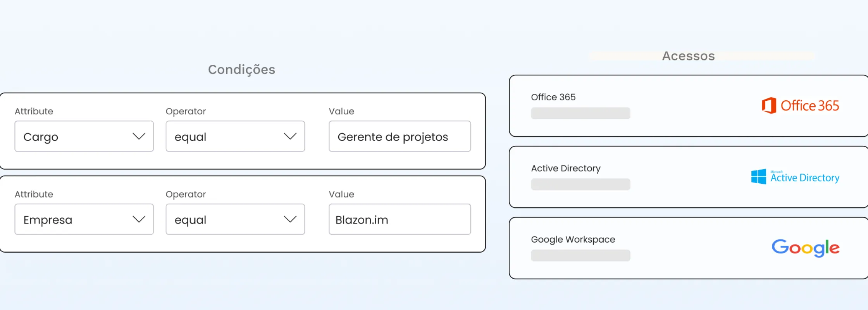Click chevron of second equal operator

290,219
